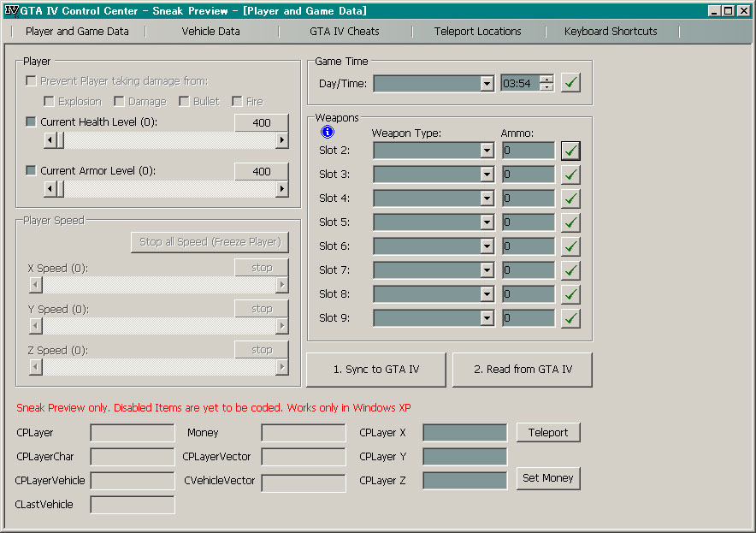Confirm Slot 2 weapon with green checkmark
Screen dimensions: 756x533
tap(570, 151)
